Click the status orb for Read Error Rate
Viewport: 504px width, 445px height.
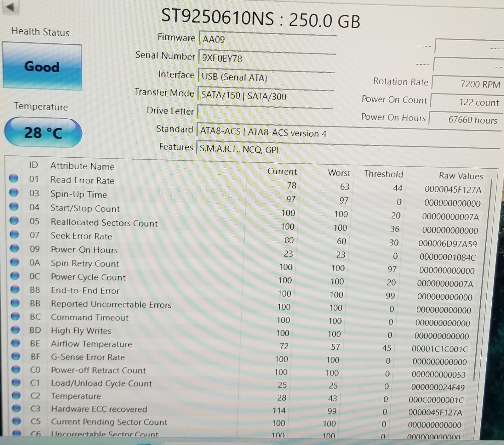[x=14, y=178]
